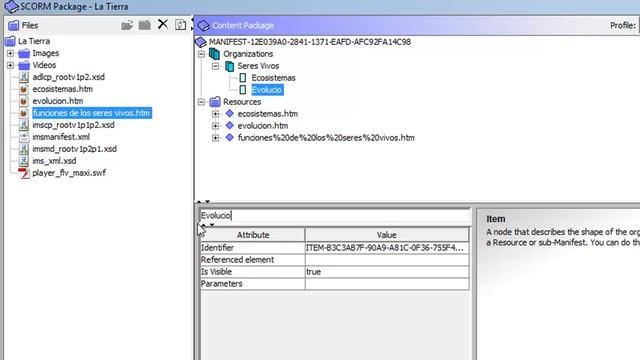Click the file icon of adlcp_rootv1p2.xsd
Viewport: 640px width, 360px height.
(x=24, y=77)
